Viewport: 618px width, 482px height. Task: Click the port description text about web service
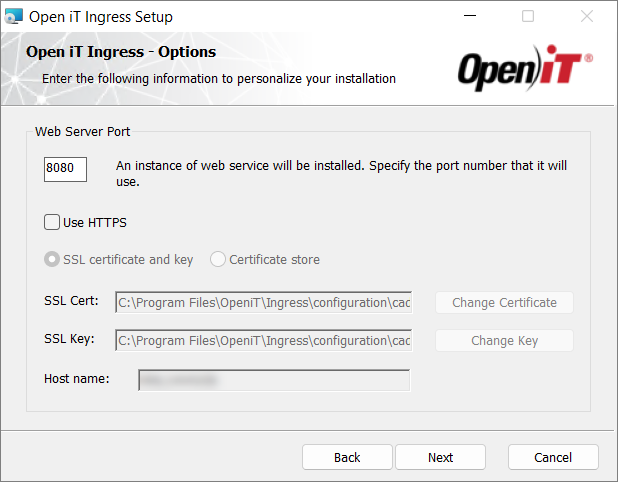pos(341,173)
